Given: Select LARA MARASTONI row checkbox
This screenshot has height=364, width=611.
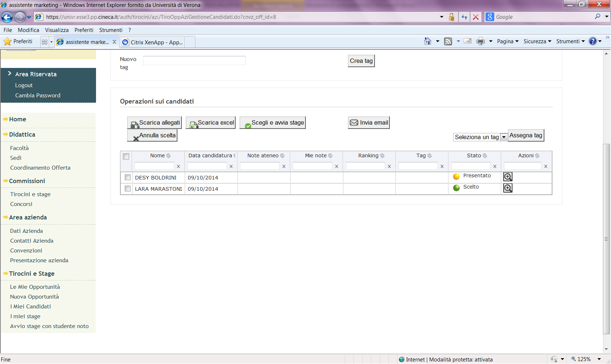Looking at the screenshot, I should click(x=128, y=189).
